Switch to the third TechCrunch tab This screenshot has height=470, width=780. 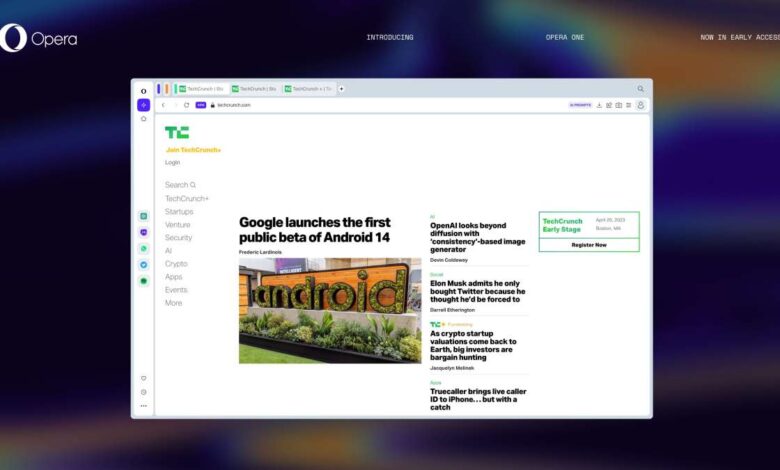[x=308, y=89]
